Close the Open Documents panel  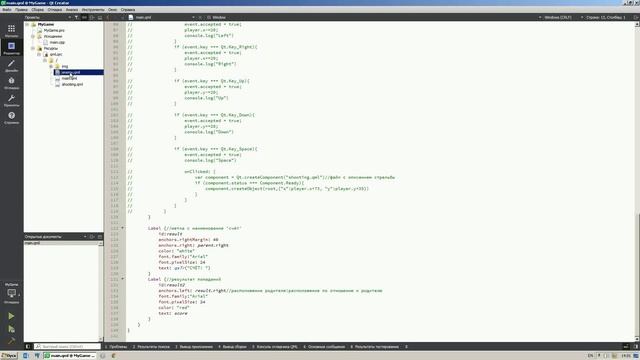coord(100,237)
